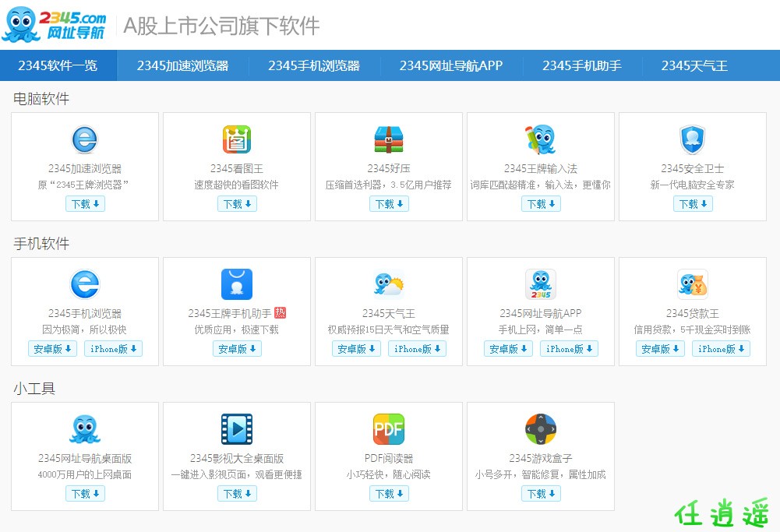Open the 2345贷款王 title link
780x532 pixels.
pyautogui.click(x=693, y=313)
